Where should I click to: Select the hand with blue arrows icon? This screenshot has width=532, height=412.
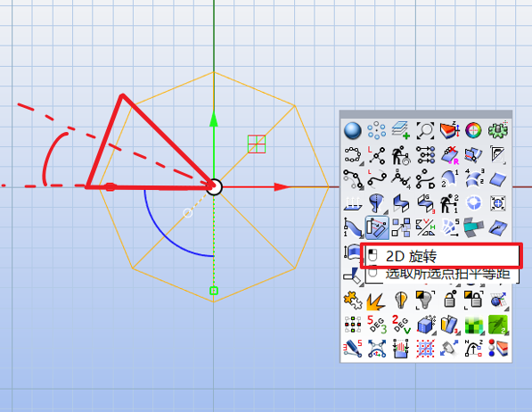point(449,349)
